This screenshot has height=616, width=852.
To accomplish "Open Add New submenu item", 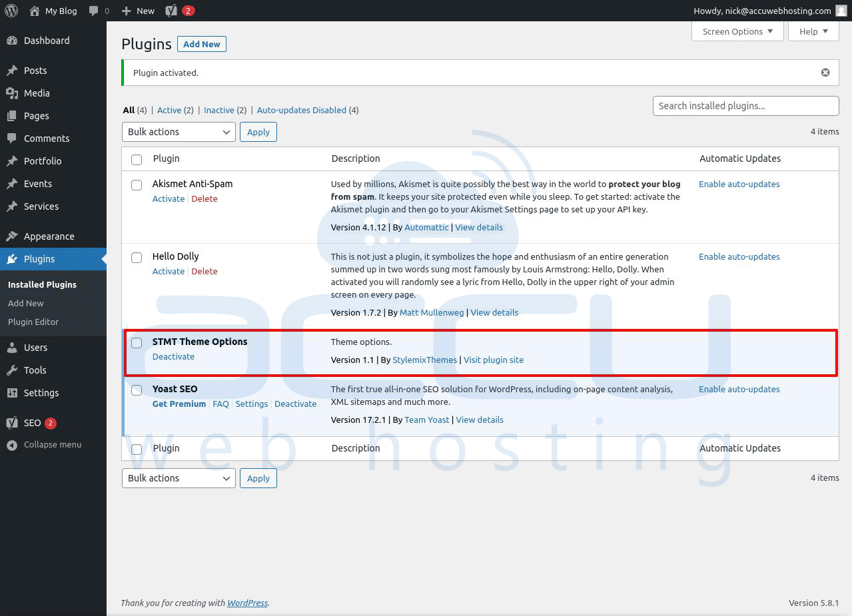I will [26, 303].
